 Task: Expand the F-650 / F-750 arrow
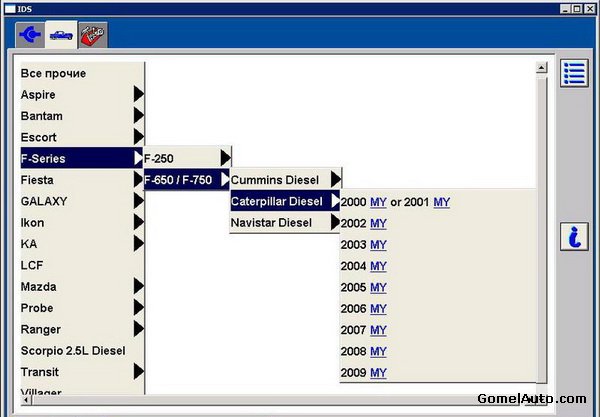225,179
